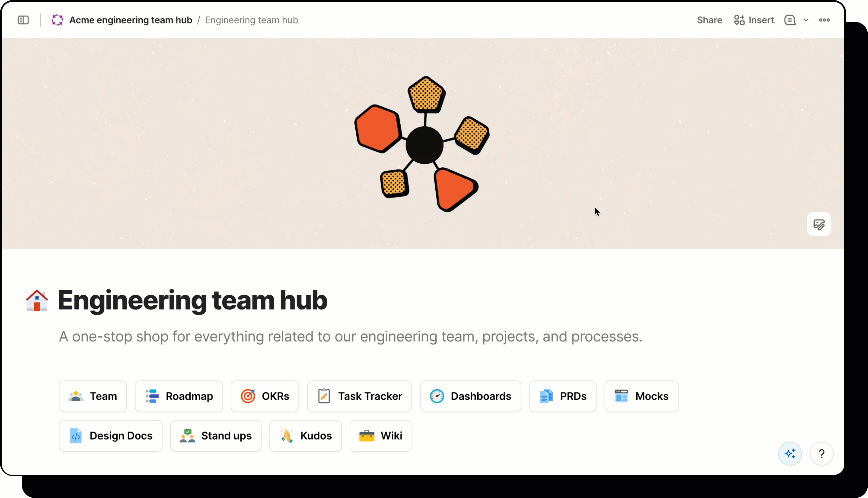Toggle the sidebar panel icon
Viewport: 868px width, 498px height.
[x=23, y=20]
